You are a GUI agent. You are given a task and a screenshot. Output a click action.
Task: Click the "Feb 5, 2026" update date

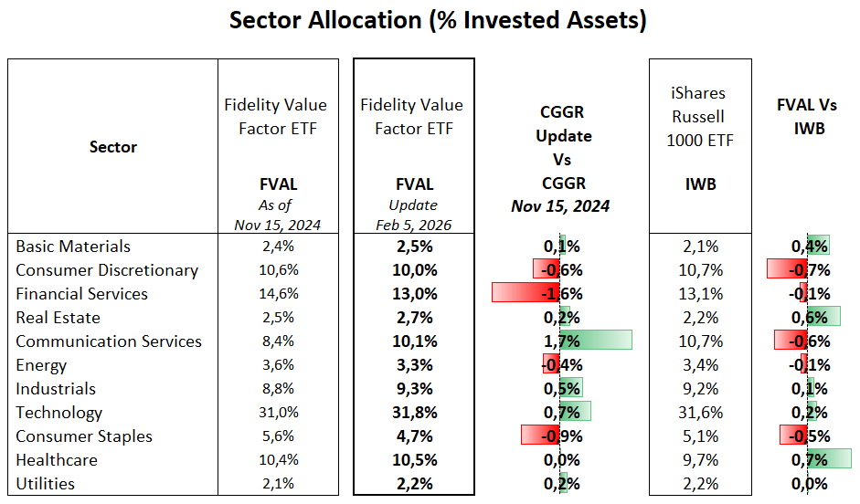[413, 225]
